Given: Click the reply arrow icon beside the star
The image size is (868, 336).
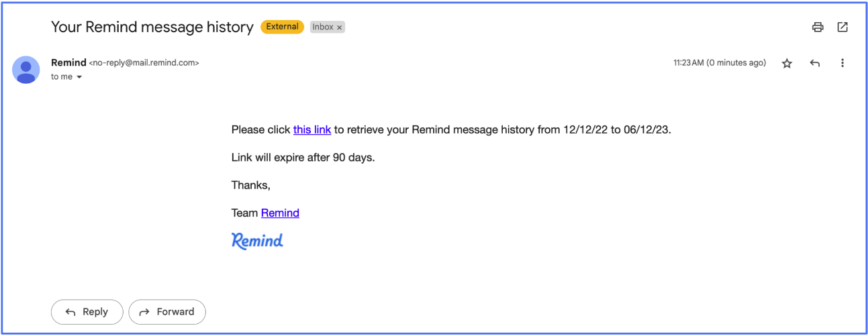Looking at the screenshot, I should [815, 63].
